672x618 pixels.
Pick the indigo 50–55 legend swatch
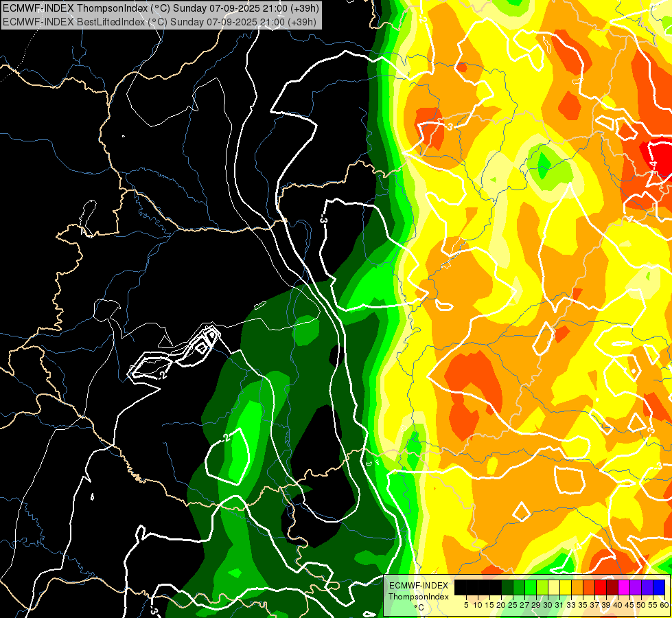pyautogui.click(x=647, y=587)
